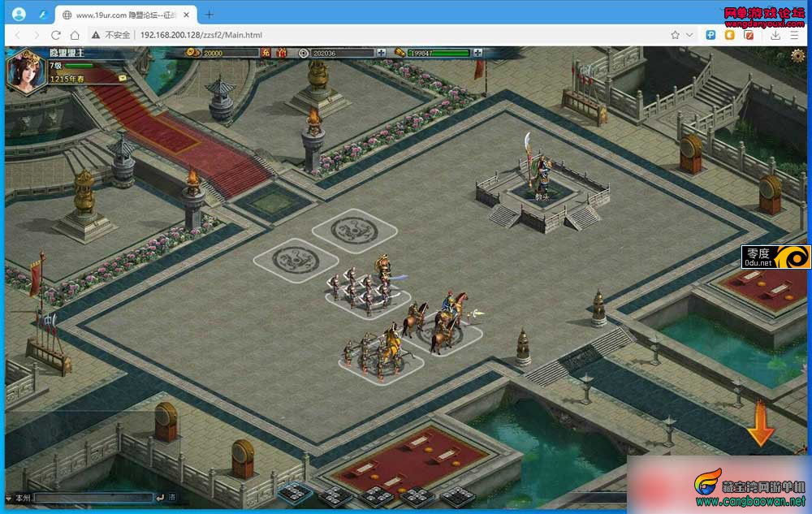This screenshot has width=812, height=514.
Task: Switch to the www.19ur.com tab
Action: [126, 15]
